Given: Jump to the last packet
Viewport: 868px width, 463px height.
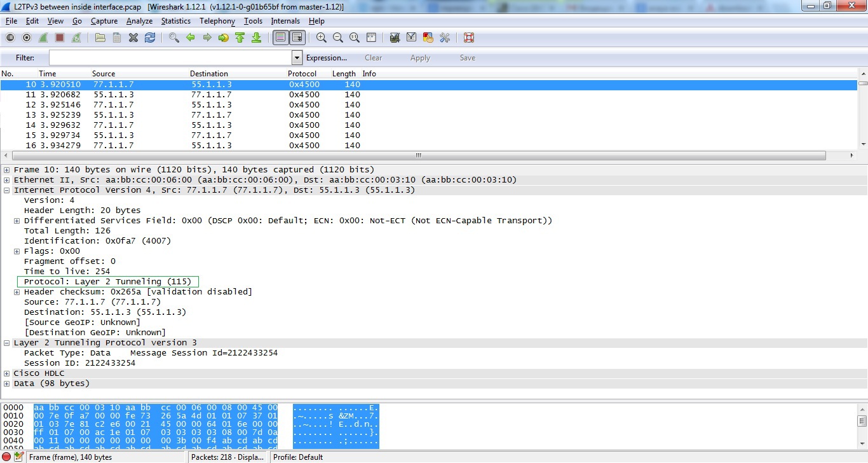Looking at the screenshot, I should [x=257, y=38].
